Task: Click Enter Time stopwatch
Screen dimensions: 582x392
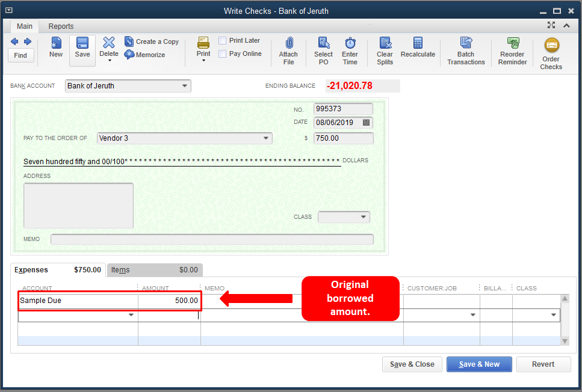Action: (x=350, y=51)
